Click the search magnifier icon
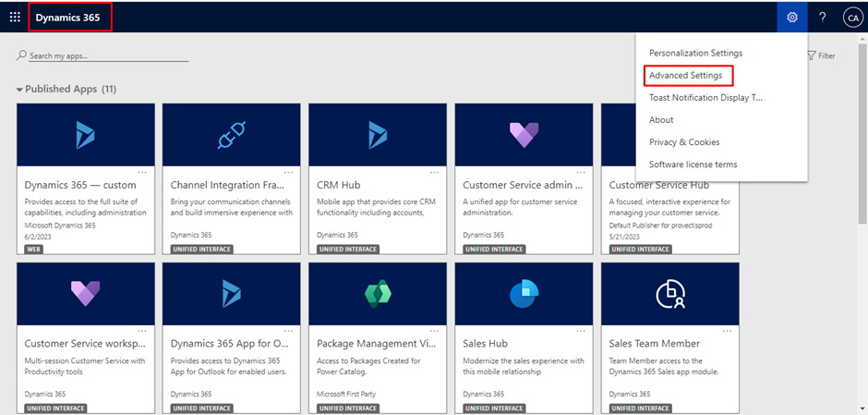Screen dimensions: 868x415 point(21,55)
